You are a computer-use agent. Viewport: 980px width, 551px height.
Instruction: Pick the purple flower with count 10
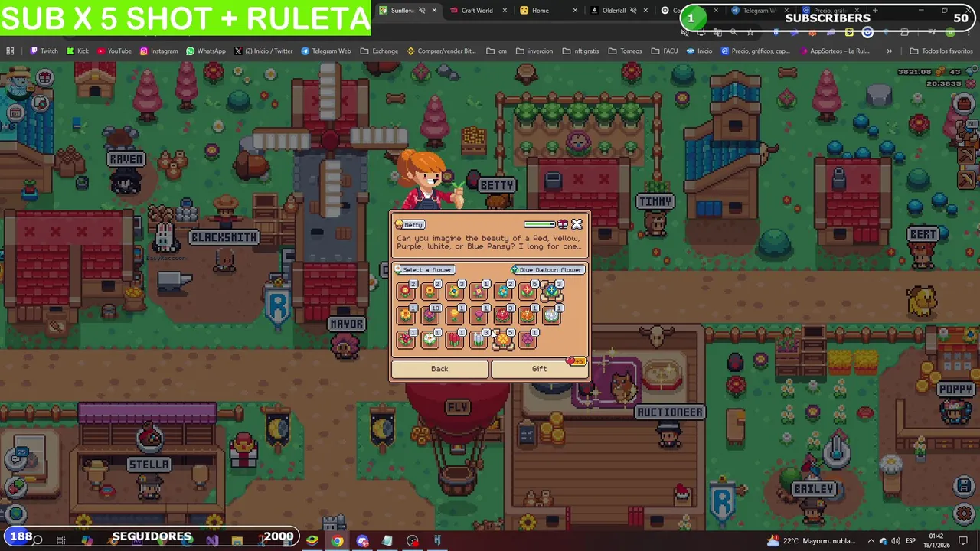coord(430,315)
